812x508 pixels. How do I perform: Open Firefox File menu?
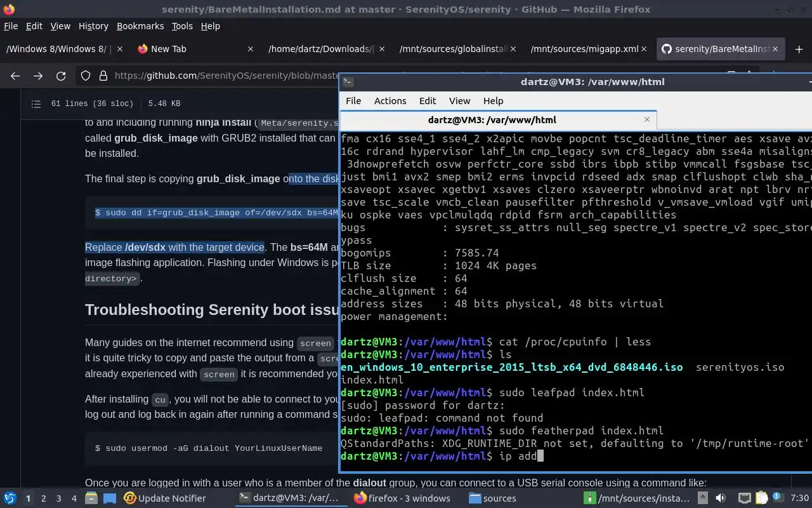click(x=11, y=26)
